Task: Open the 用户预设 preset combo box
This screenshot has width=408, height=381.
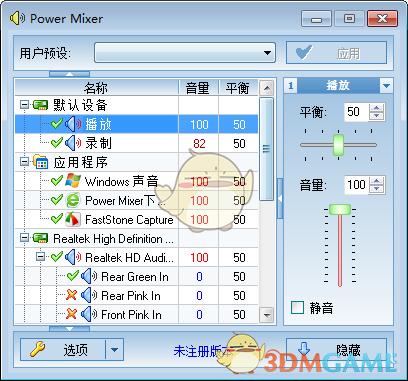Action: [185, 53]
